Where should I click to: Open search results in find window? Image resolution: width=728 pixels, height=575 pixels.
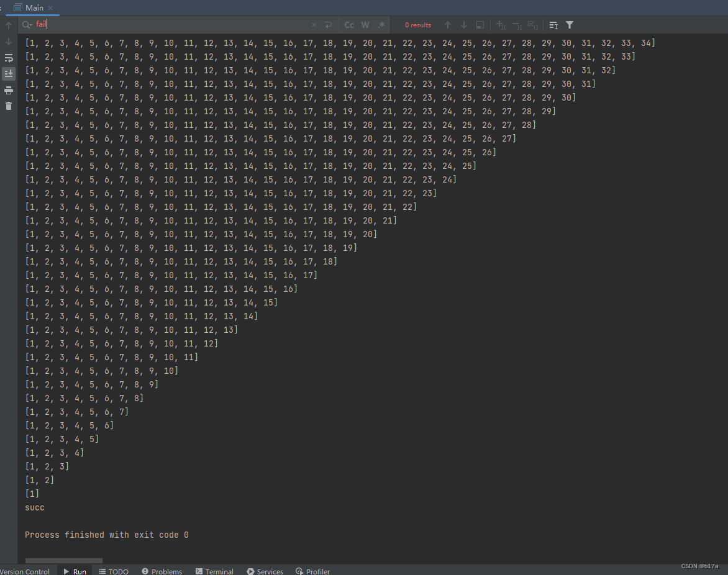(480, 25)
